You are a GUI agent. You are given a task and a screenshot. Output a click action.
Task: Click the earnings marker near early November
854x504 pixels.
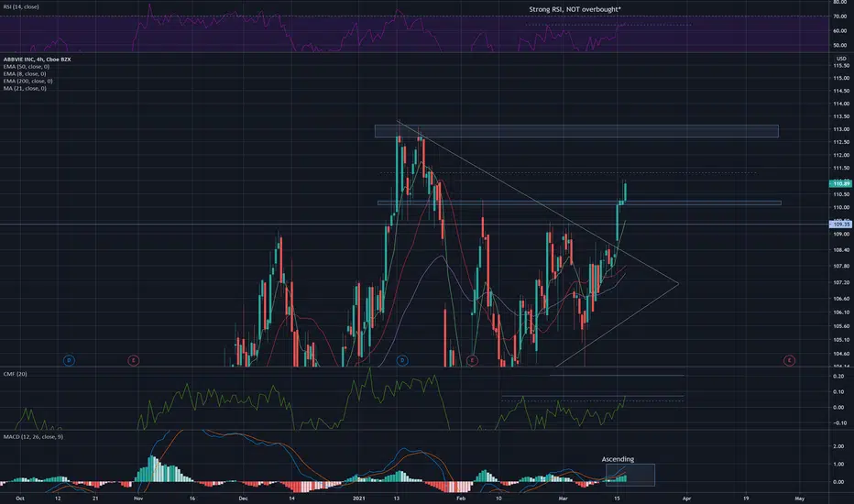pos(134,360)
